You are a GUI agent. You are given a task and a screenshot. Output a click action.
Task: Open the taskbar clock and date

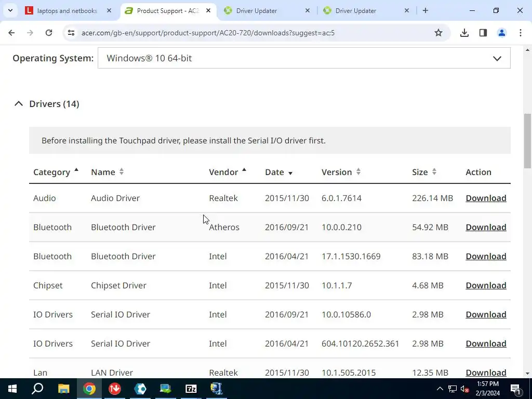(488, 389)
